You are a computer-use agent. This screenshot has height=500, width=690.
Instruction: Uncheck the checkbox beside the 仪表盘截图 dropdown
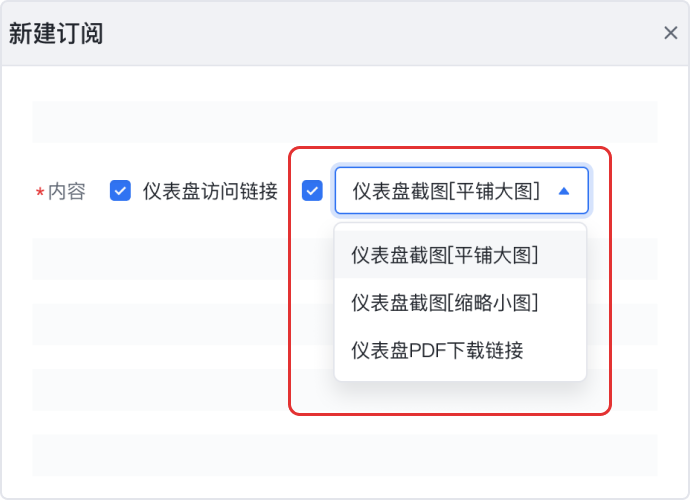[x=312, y=190]
